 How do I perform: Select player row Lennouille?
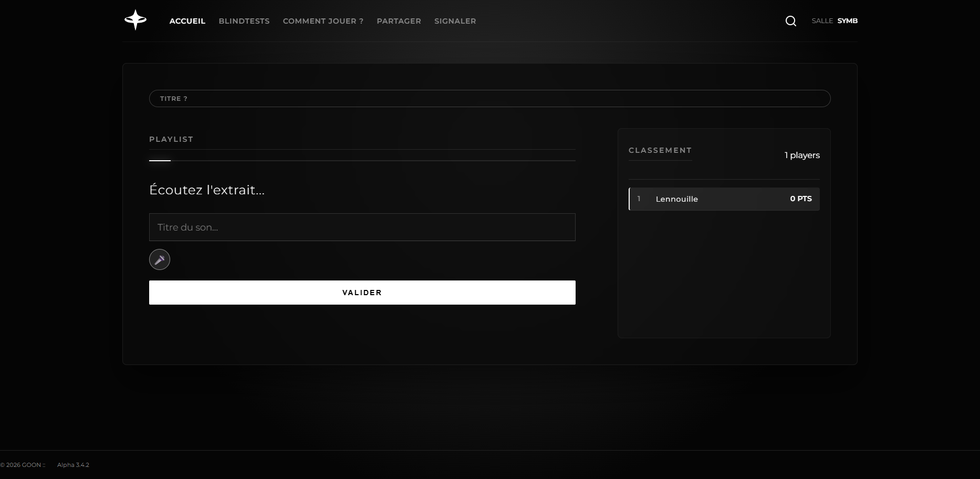coord(724,199)
